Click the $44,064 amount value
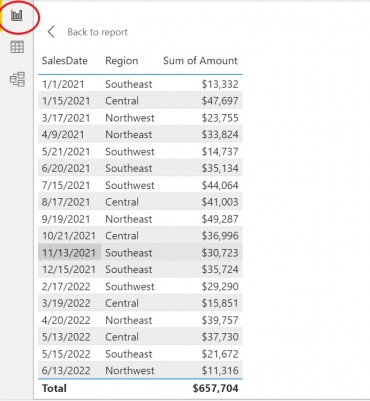This screenshot has height=401, width=370. 220,185
